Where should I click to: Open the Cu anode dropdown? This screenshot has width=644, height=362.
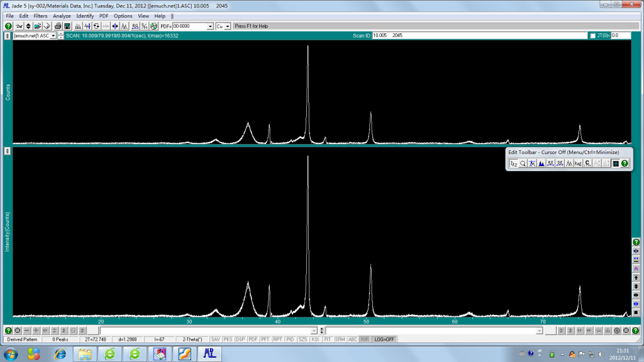click(x=228, y=26)
